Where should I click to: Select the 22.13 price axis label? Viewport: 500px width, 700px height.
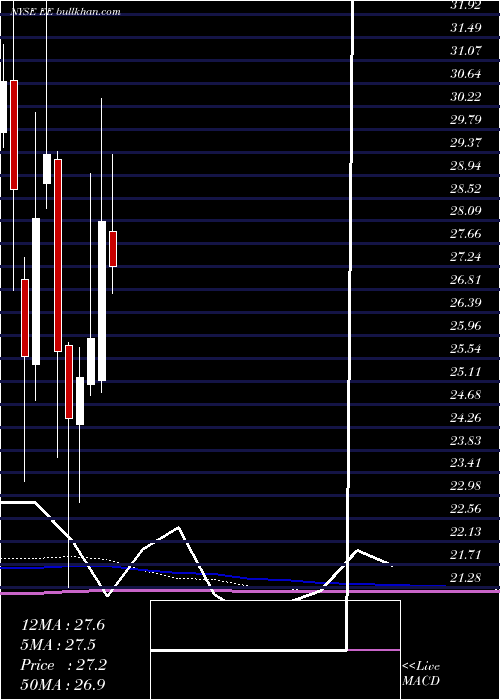[466, 531]
